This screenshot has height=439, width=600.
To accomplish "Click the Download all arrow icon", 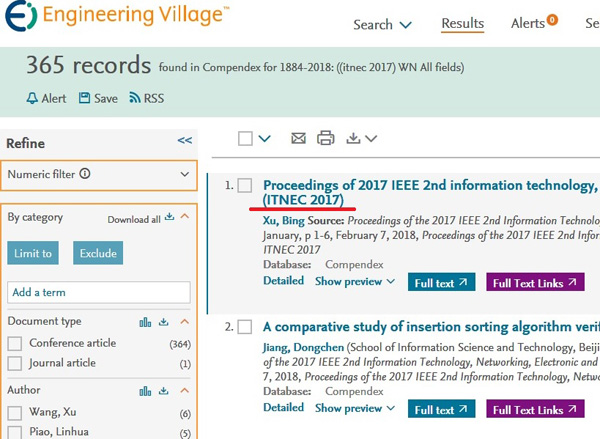I will point(169,217).
